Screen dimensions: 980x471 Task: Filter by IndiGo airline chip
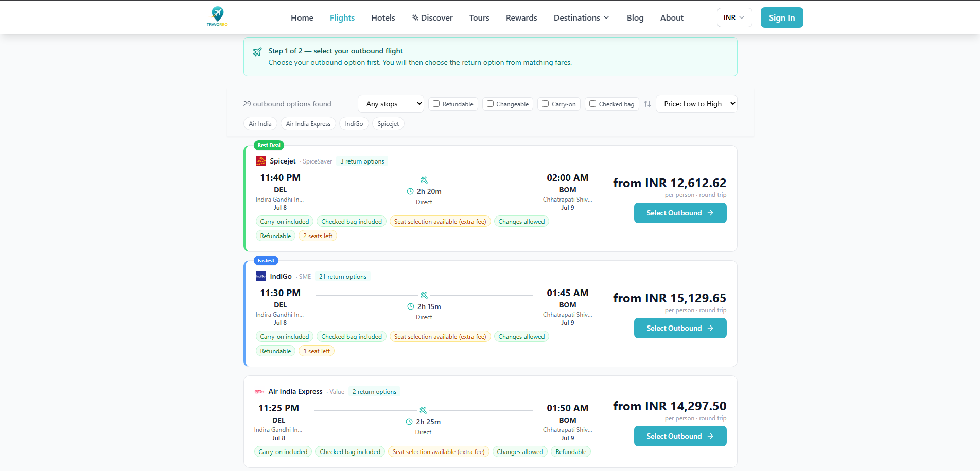[354, 124]
